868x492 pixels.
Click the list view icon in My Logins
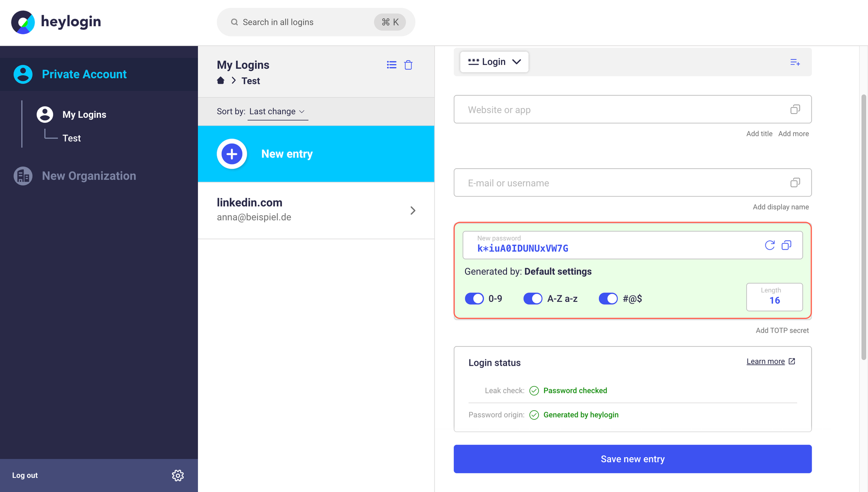[x=392, y=65]
